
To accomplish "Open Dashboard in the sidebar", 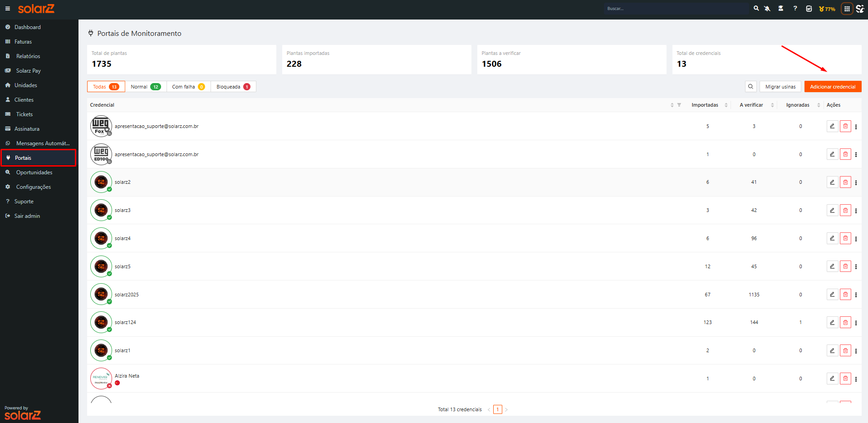I will pyautogui.click(x=39, y=27).
